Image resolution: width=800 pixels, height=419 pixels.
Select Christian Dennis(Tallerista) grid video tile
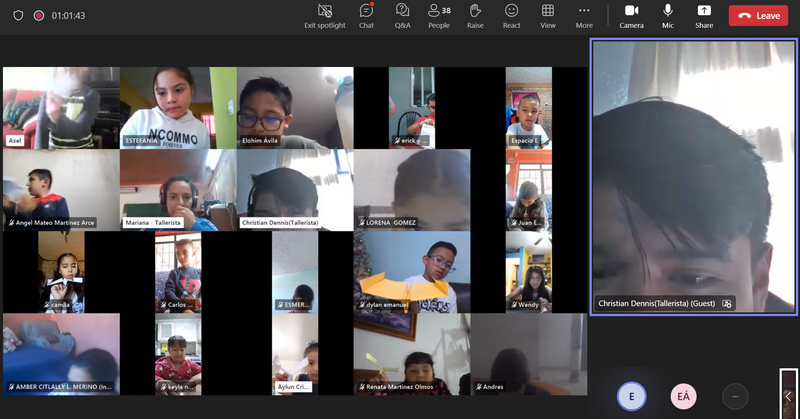(295, 190)
